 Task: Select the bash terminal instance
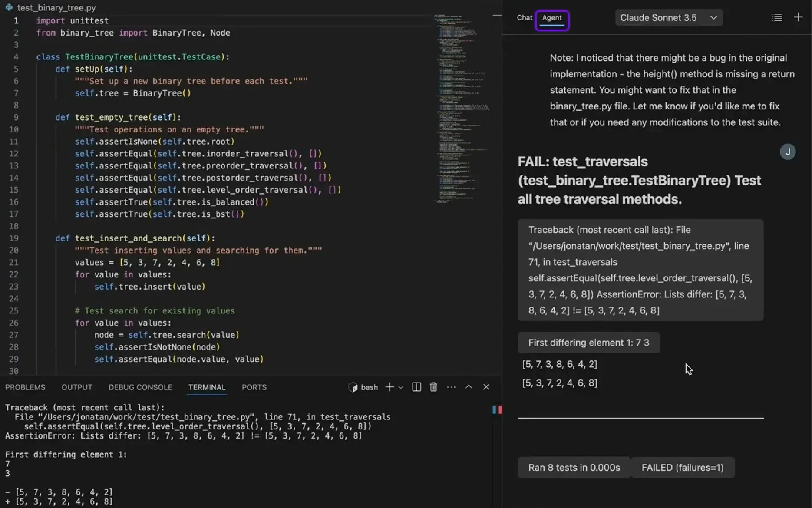coord(363,387)
